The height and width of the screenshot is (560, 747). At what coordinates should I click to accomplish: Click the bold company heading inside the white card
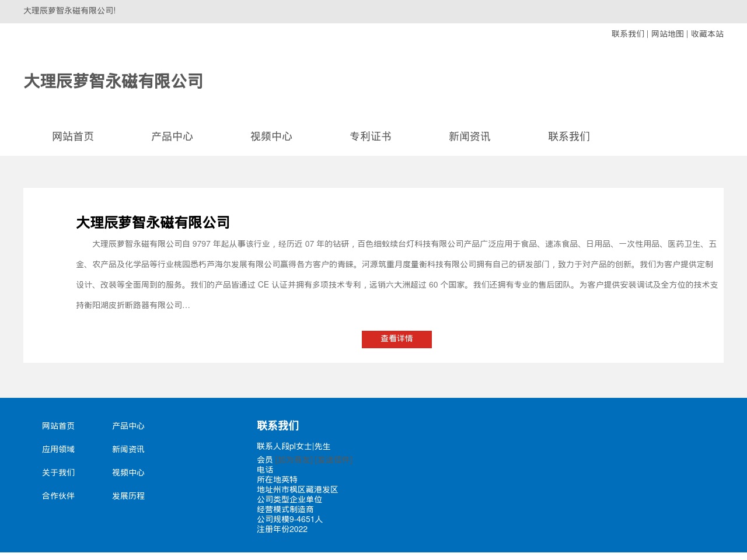click(x=153, y=222)
